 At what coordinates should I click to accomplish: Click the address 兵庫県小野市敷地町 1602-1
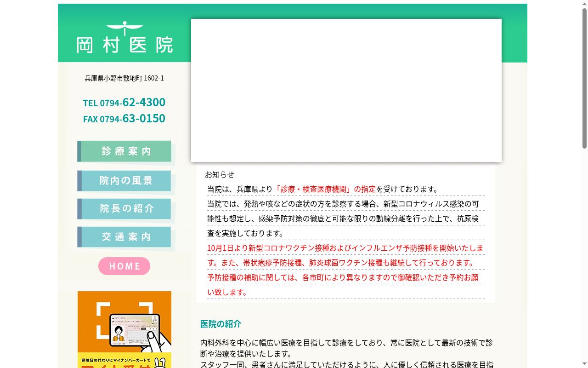124,78
